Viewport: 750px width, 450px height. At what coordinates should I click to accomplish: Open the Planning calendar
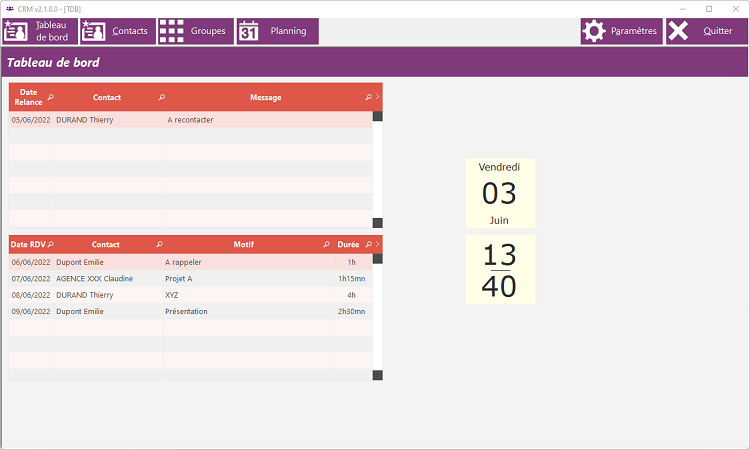tap(277, 31)
